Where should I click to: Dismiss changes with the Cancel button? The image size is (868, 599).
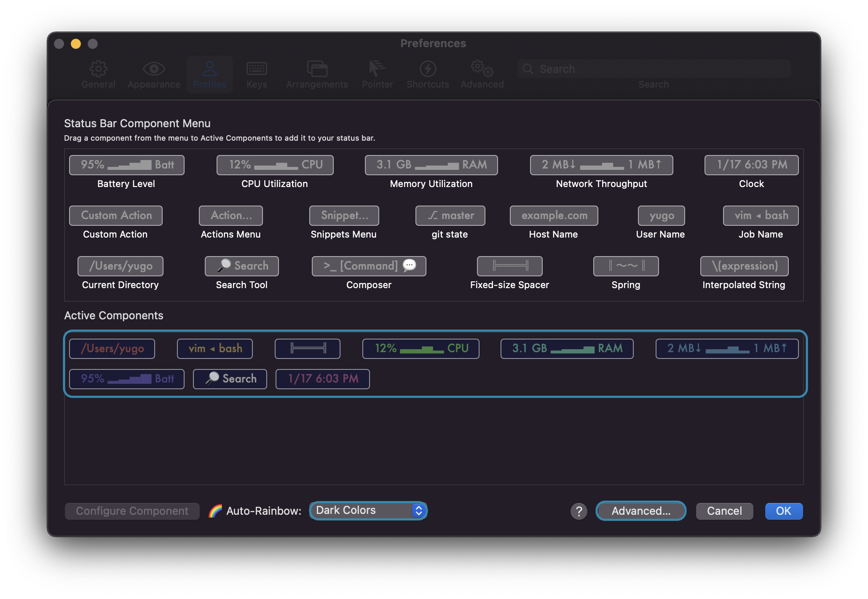[724, 511]
